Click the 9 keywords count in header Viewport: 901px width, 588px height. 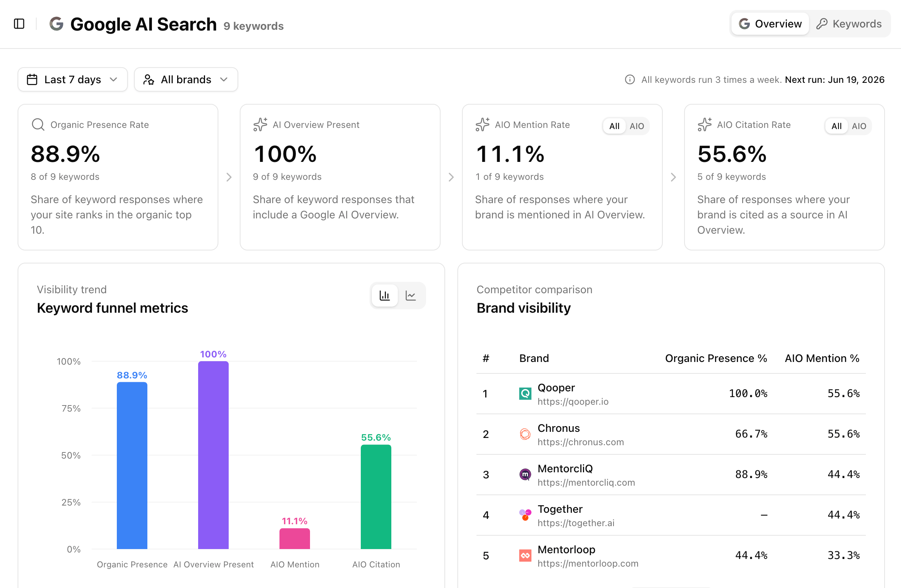[x=254, y=26]
